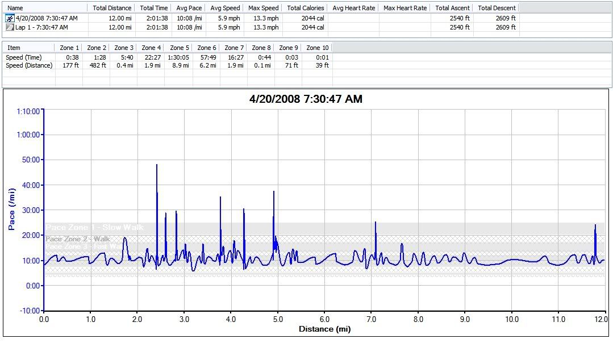This screenshot has width=613, height=364.
Task: Click the Max Speed column header
Action: (263, 8)
